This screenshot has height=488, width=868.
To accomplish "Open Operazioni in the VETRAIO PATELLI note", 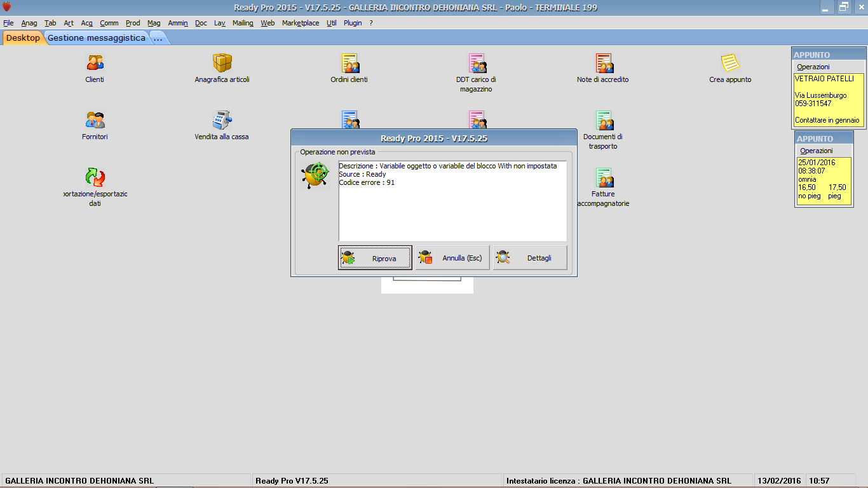I will [813, 67].
